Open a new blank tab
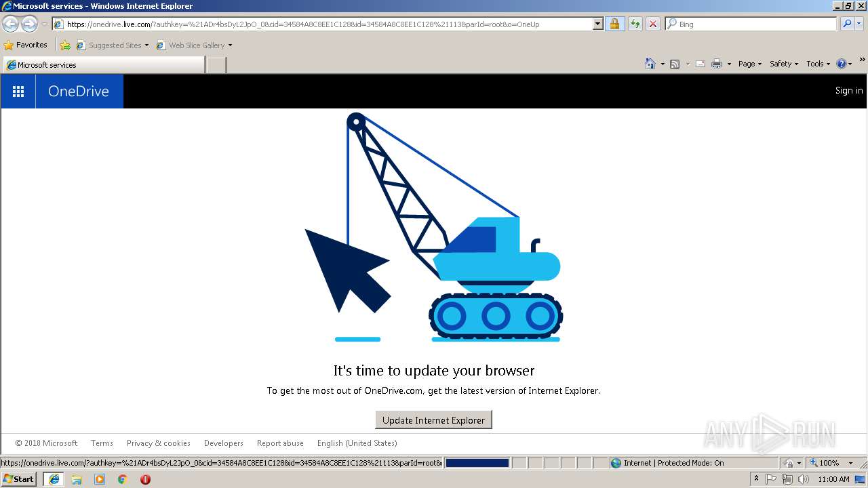The image size is (868, 488). [216, 65]
